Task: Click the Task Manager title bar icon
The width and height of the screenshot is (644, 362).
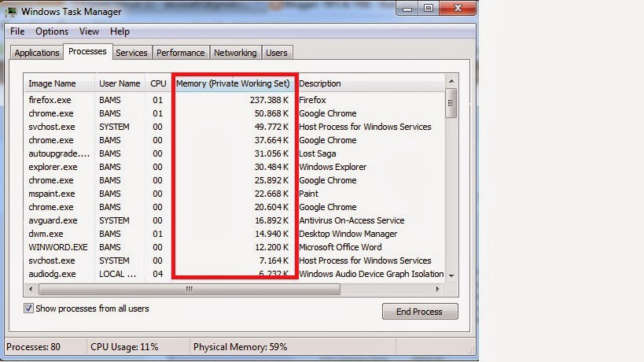Action: (11, 12)
